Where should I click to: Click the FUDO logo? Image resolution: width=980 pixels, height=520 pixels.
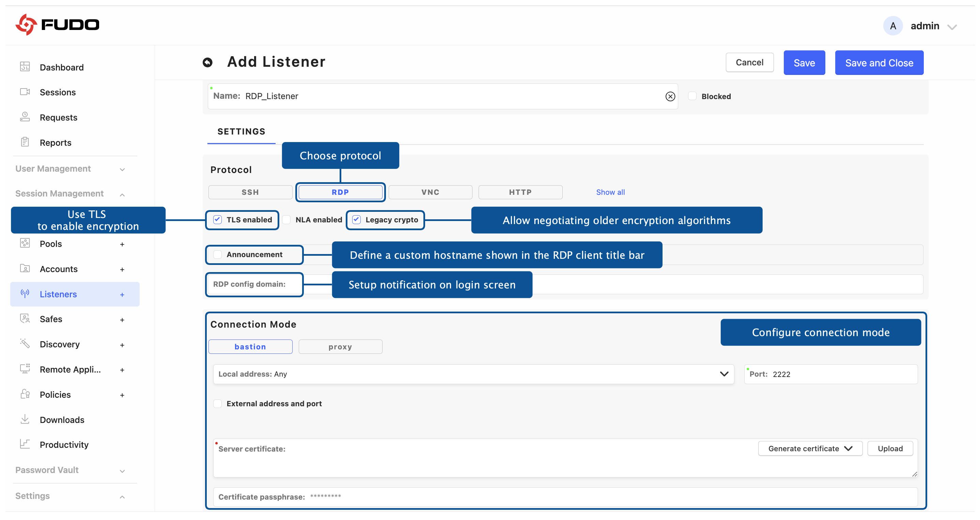tap(57, 25)
